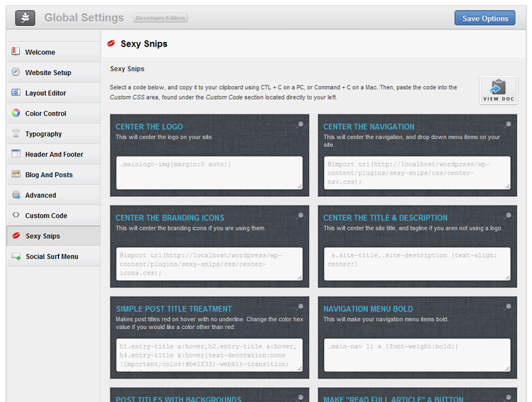Click magnifier icon on Navigation Menu Bold card
Screen dimensions: 532x402
pyautogui.click(x=507, y=307)
